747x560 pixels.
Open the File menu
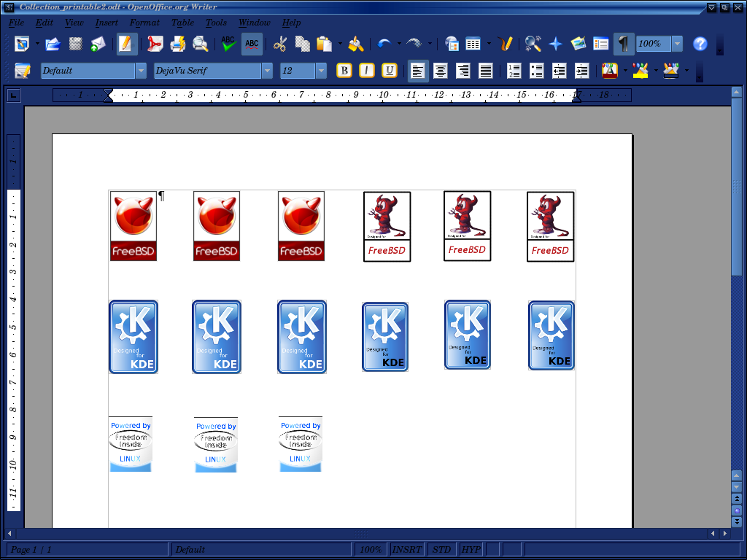[16, 23]
